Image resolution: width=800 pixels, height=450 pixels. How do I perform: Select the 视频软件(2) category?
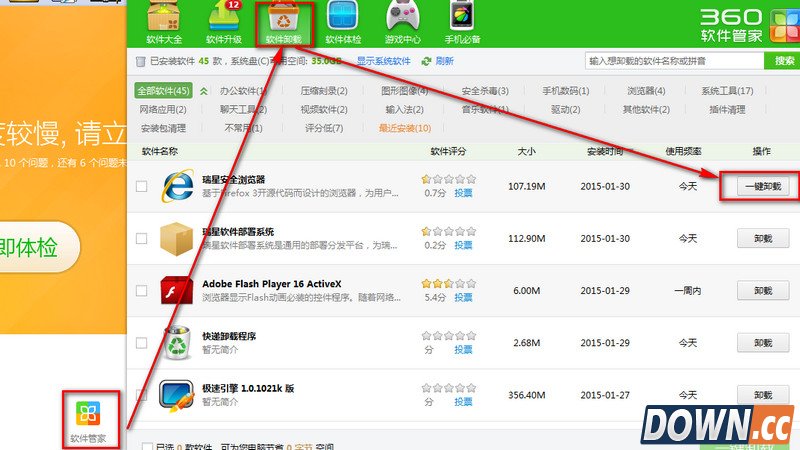point(324,109)
